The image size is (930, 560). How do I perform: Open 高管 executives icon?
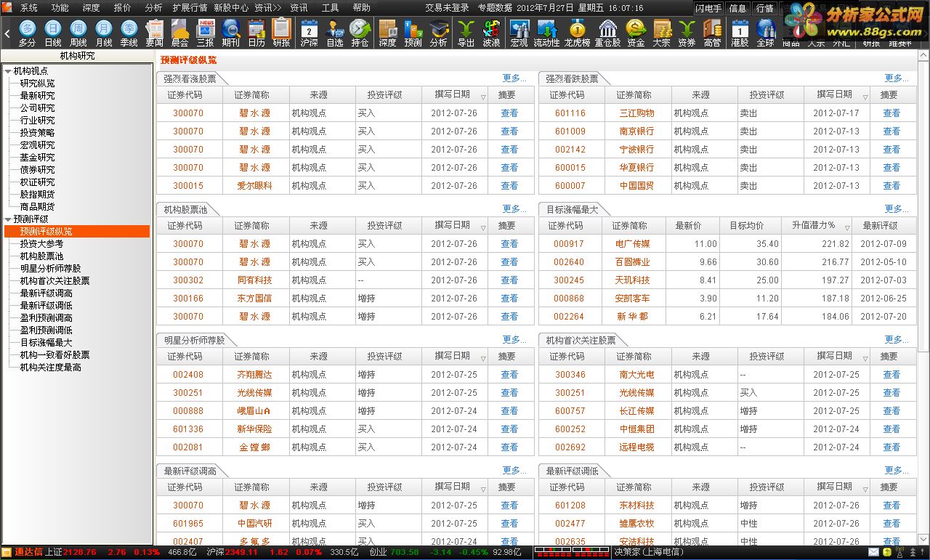[x=712, y=33]
